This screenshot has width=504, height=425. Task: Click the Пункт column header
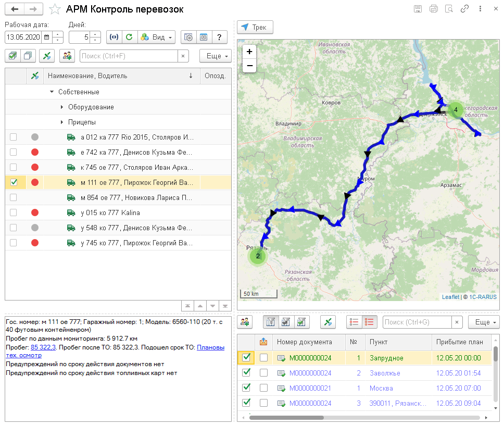pos(398,342)
